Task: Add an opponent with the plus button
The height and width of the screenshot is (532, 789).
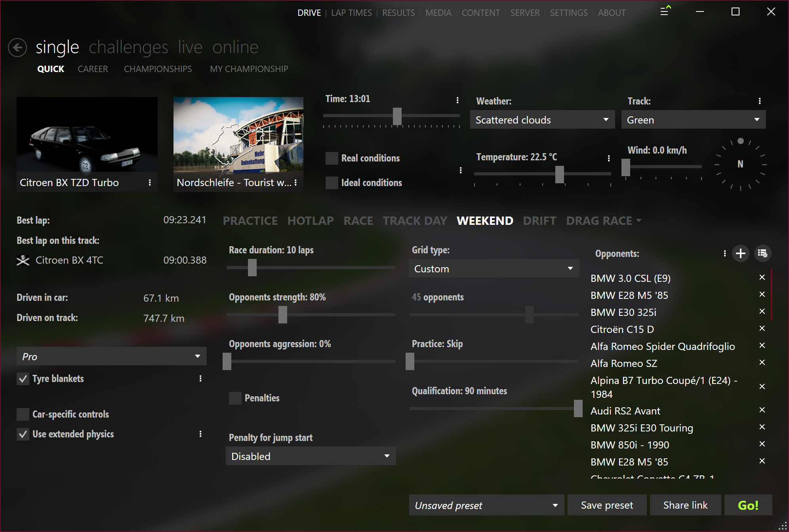Action: click(741, 253)
